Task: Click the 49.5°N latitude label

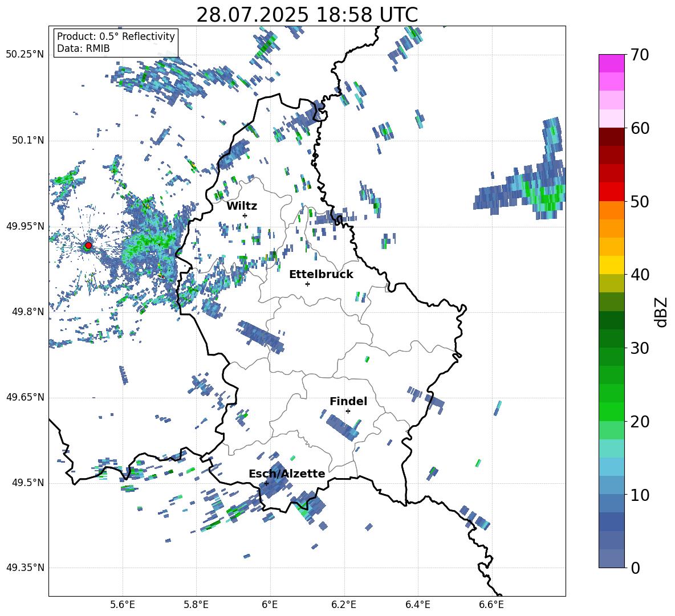Action: (x=27, y=483)
